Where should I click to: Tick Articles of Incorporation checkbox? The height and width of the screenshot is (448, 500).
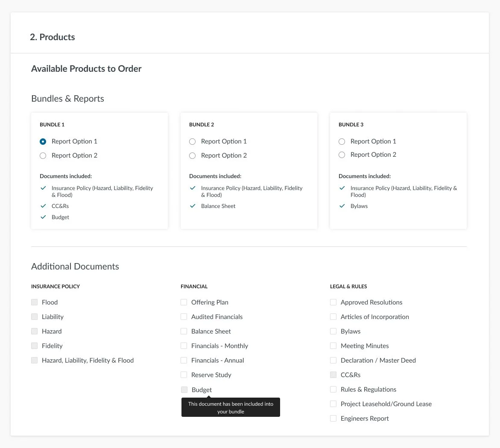point(333,316)
